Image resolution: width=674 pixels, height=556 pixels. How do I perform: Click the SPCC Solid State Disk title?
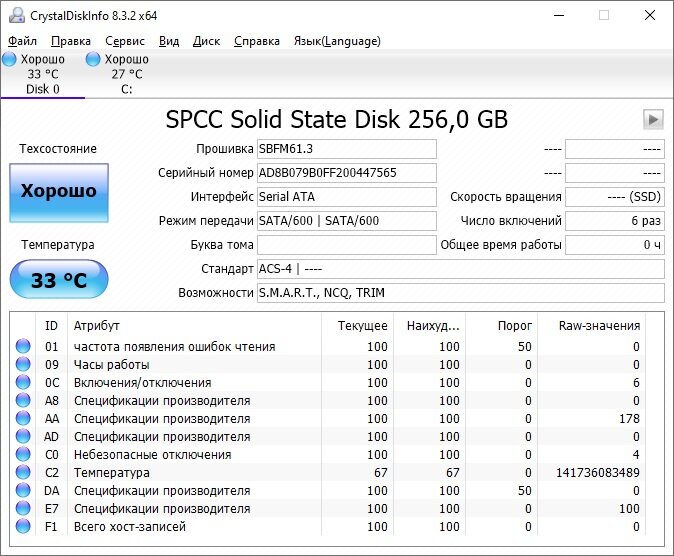click(337, 119)
